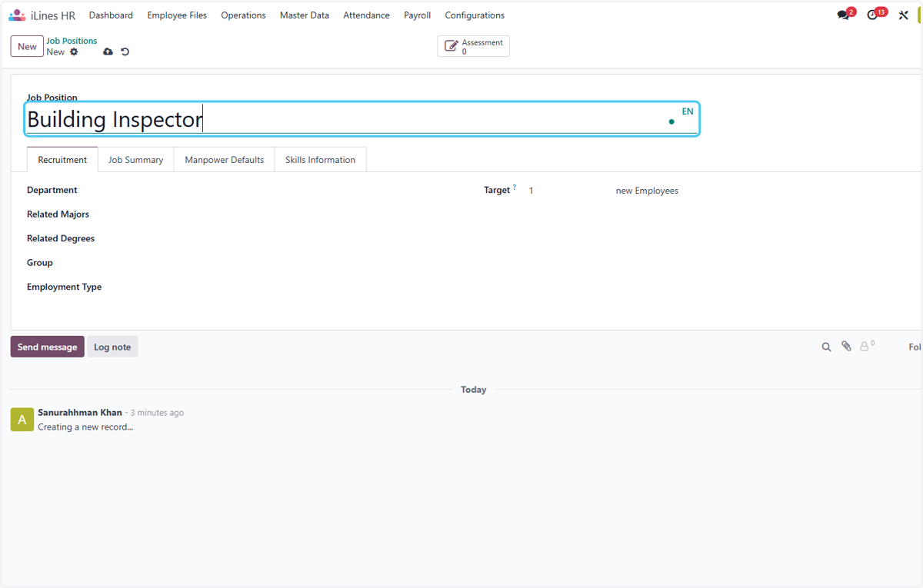Open the gear actions menu beside New
This screenshot has width=923, height=588.
74,51
